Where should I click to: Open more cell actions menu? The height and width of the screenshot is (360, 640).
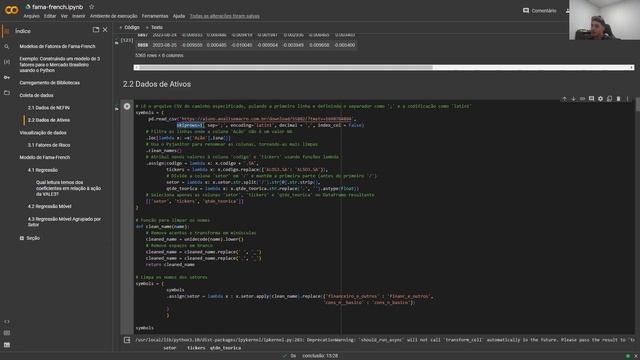627,99
